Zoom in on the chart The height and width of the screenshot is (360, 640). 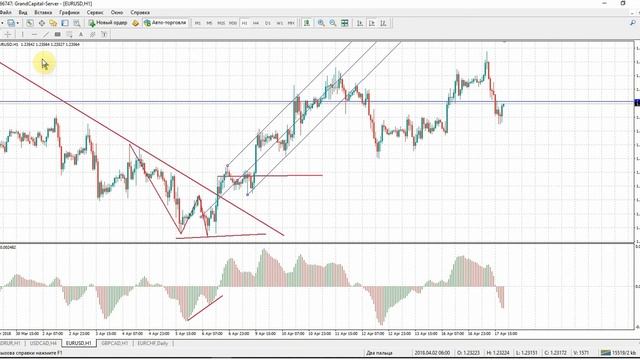321,23
